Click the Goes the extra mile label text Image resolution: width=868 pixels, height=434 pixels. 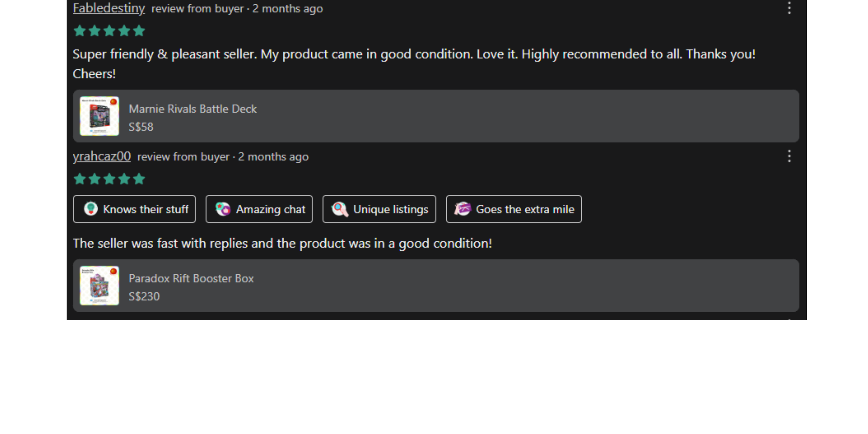click(525, 209)
